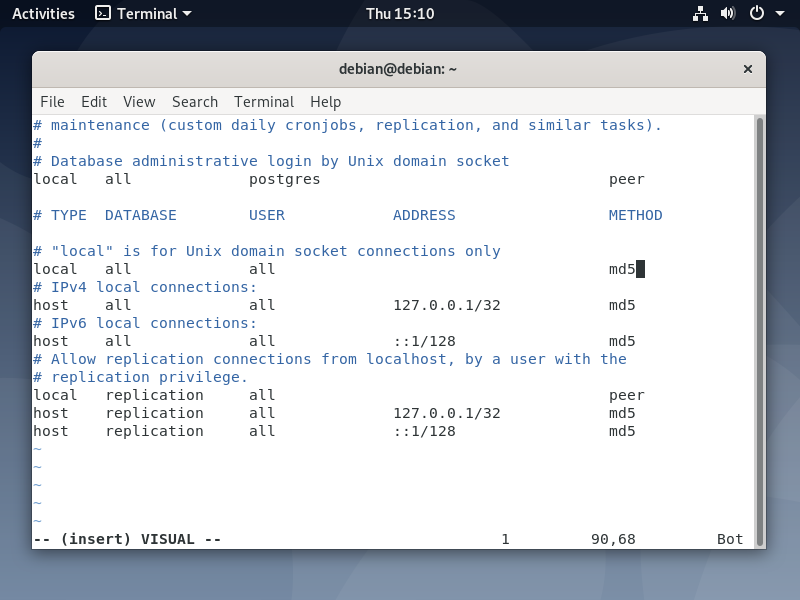This screenshot has height=600, width=800.
Task: Click 'md5' on the IPv4 host all line
Action: tap(622, 305)
